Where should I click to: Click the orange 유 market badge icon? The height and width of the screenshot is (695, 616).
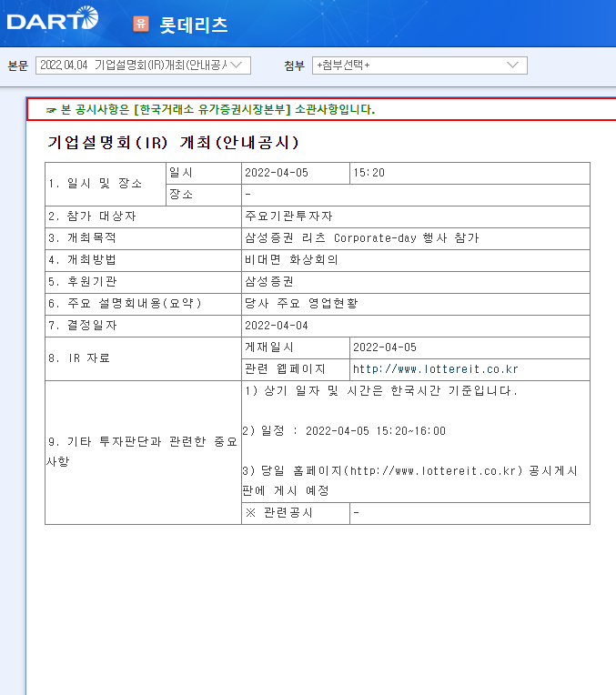141,24
